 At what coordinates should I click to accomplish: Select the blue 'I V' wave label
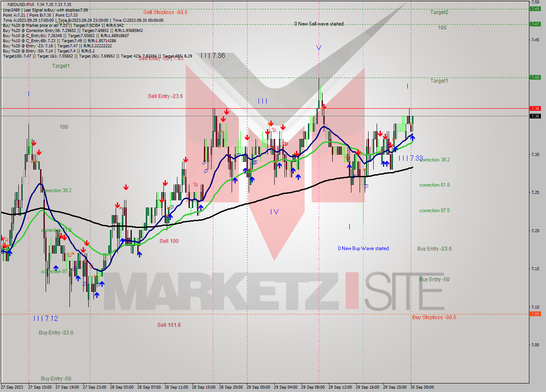pos(274,211)
